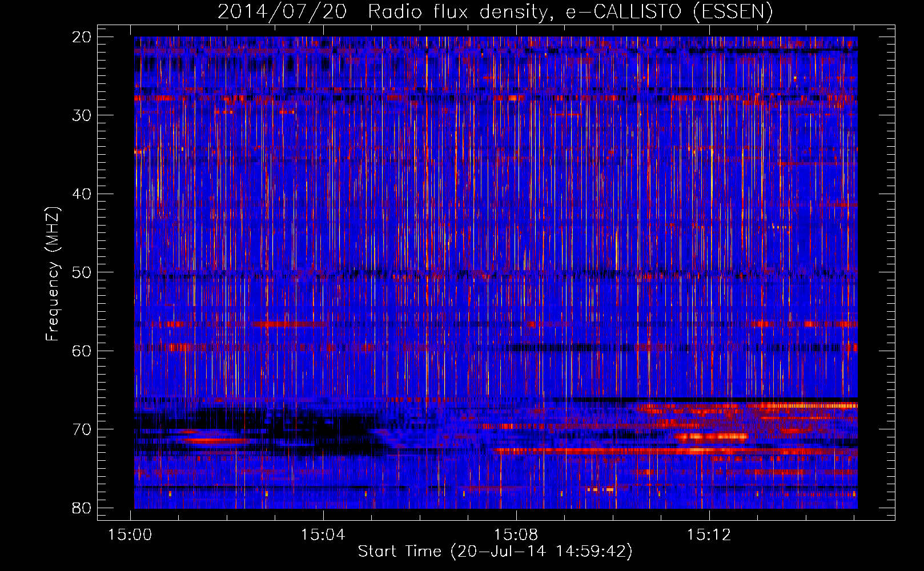Click the "Frequency (MHZ)" axis label
The image size is (924, 571).
coord(53,274)
